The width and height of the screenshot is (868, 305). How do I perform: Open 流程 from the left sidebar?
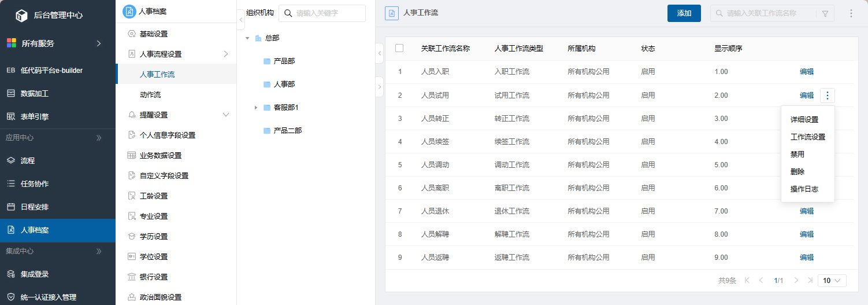(27, 160)
